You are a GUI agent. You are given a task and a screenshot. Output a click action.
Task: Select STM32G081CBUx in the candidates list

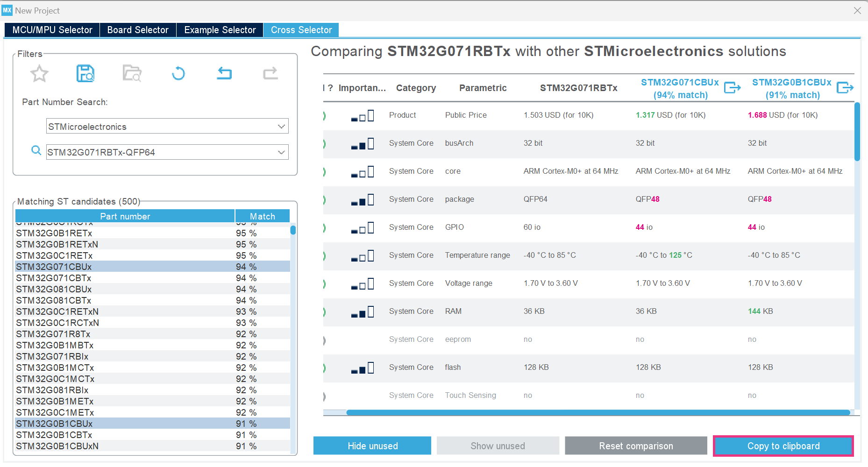[54, 289]
